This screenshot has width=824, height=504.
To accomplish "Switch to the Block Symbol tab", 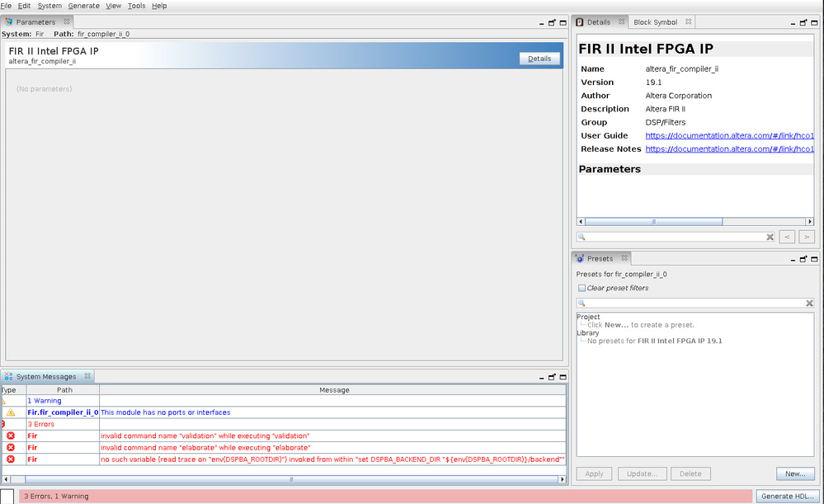I will (655, 22).
